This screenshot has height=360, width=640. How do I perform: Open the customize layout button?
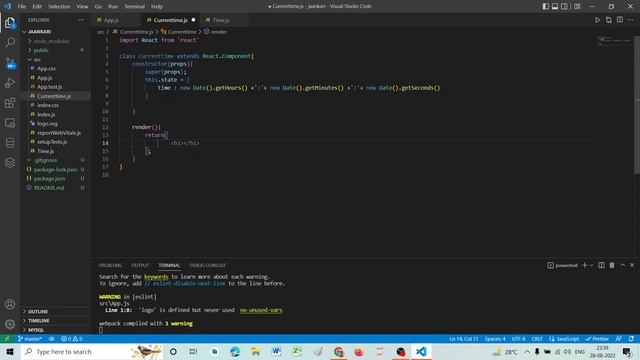(577, 6)
